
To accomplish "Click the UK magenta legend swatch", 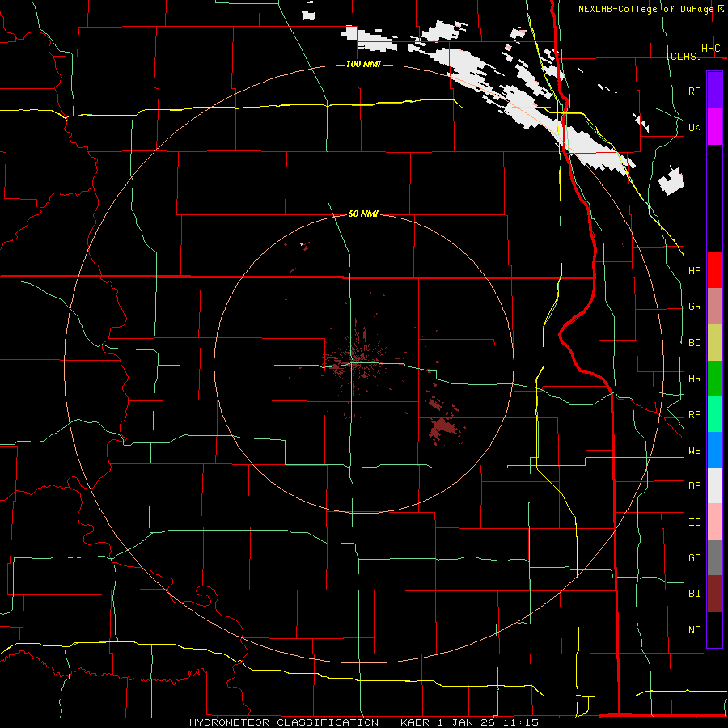I will [x=714, y=127].
